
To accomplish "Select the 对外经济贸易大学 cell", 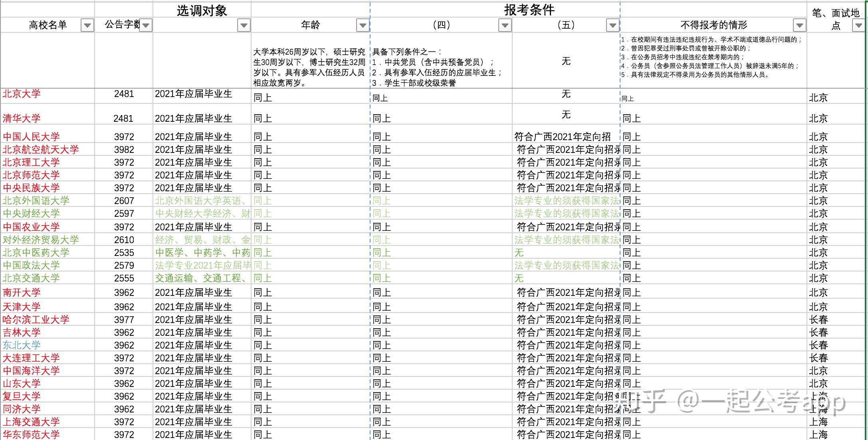I will 48,240.
